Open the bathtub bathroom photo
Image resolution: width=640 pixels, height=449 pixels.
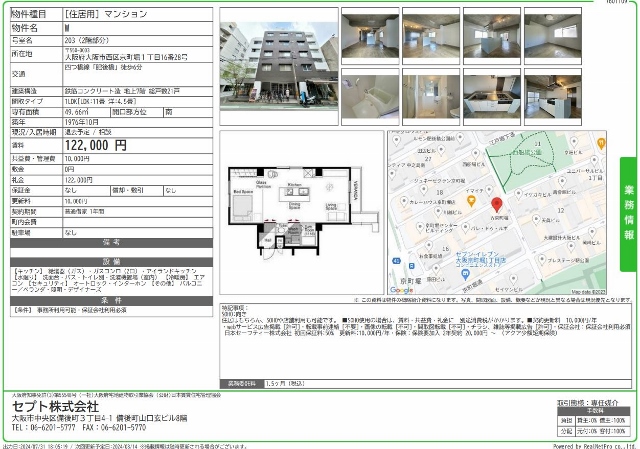coord(370,97)
